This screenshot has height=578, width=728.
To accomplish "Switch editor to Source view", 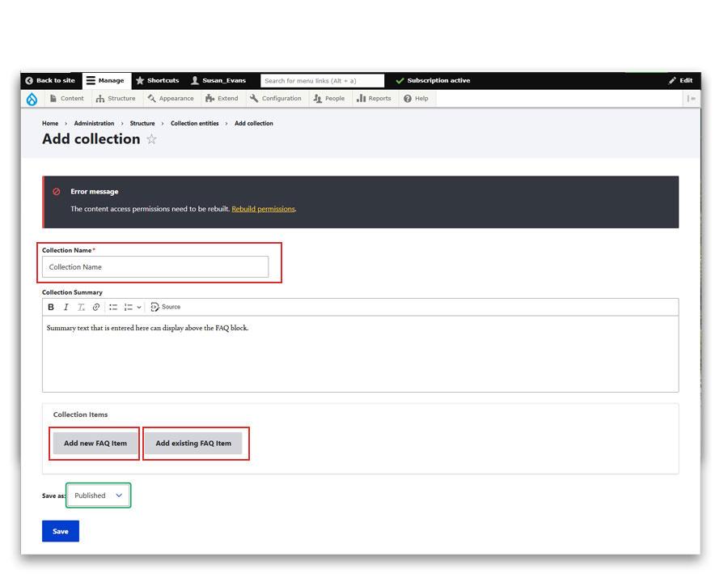I will 165,307.
